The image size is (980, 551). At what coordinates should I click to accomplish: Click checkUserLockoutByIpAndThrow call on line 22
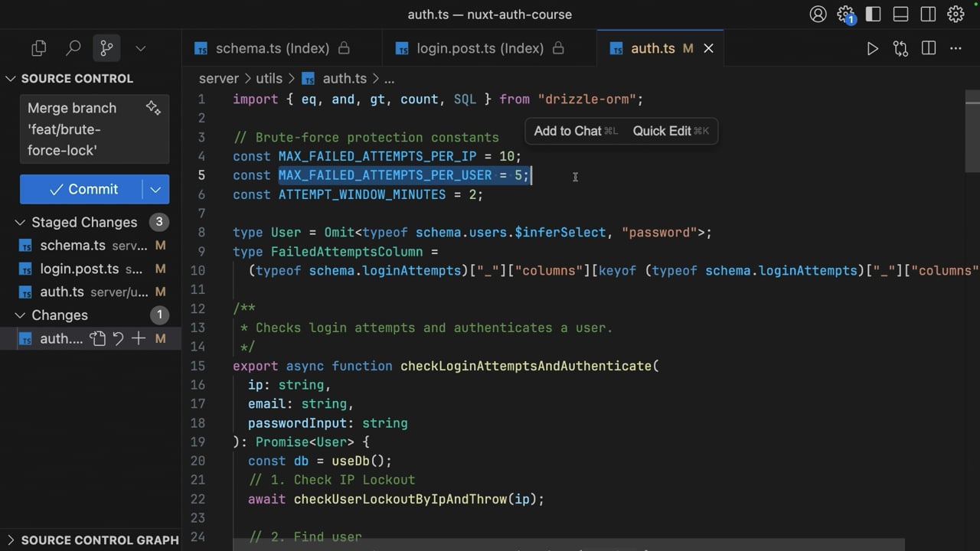[x=400, y=499]
